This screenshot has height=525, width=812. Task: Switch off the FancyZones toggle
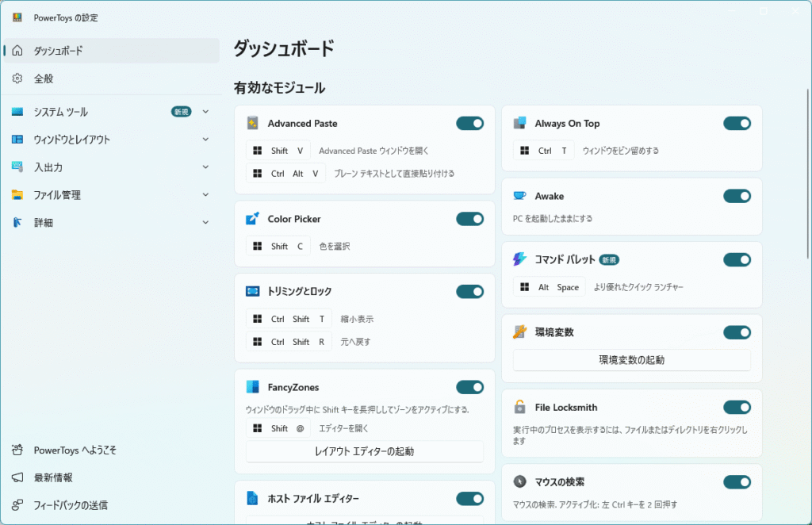(469, 387)
